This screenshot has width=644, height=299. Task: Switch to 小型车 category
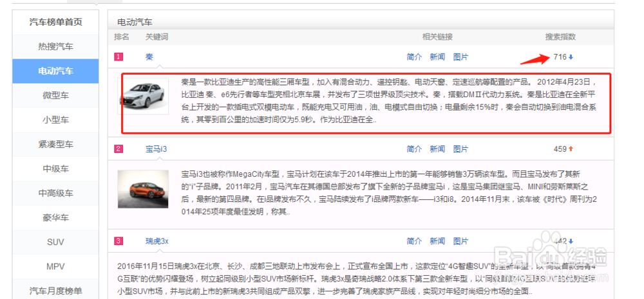(x=55, y=120)
